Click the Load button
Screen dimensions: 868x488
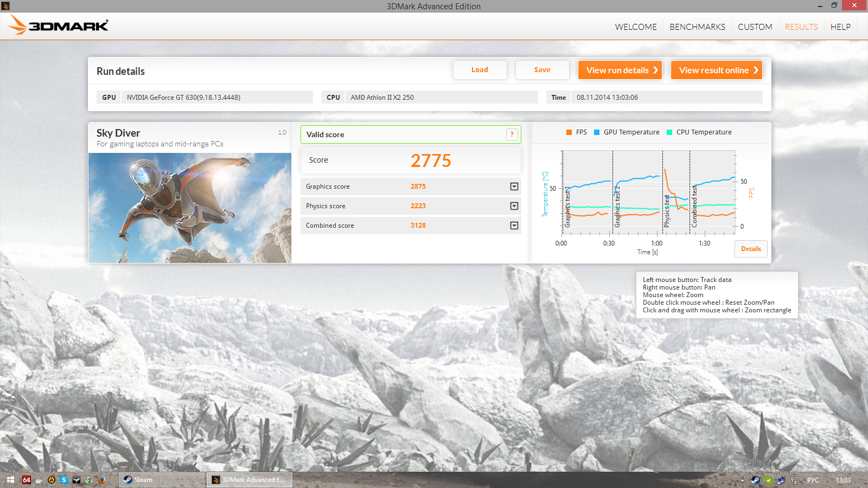coord(480,70)
